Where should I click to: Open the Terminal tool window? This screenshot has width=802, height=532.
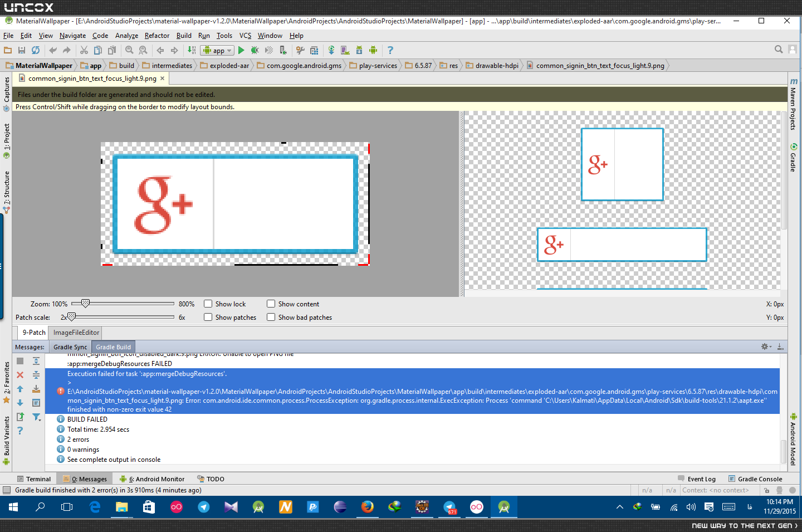tap(34, 479)
